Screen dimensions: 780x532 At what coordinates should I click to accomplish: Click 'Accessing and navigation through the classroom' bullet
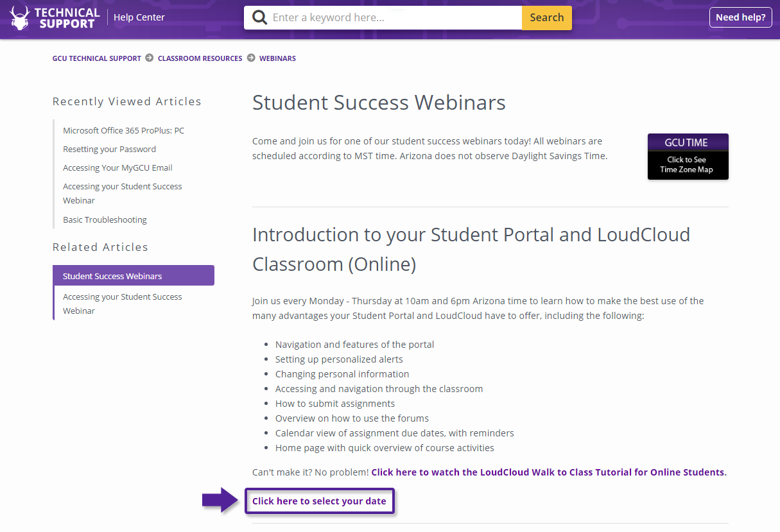[x=379, y=389]
